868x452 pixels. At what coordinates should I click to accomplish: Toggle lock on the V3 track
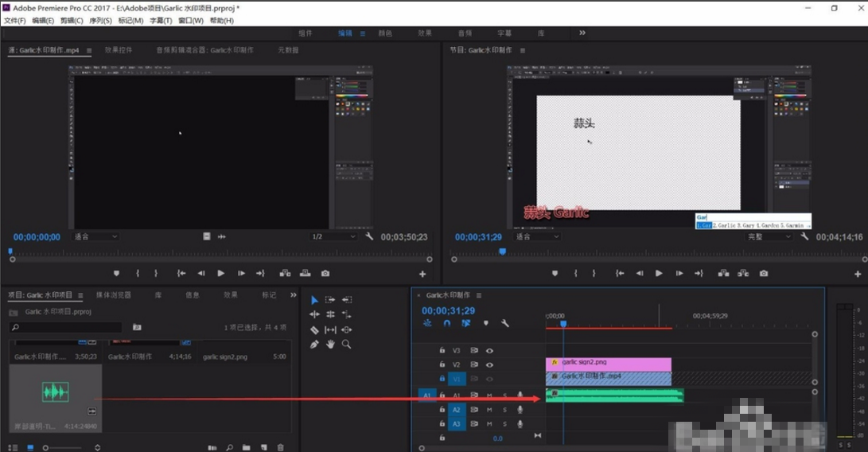click(442, 350)
